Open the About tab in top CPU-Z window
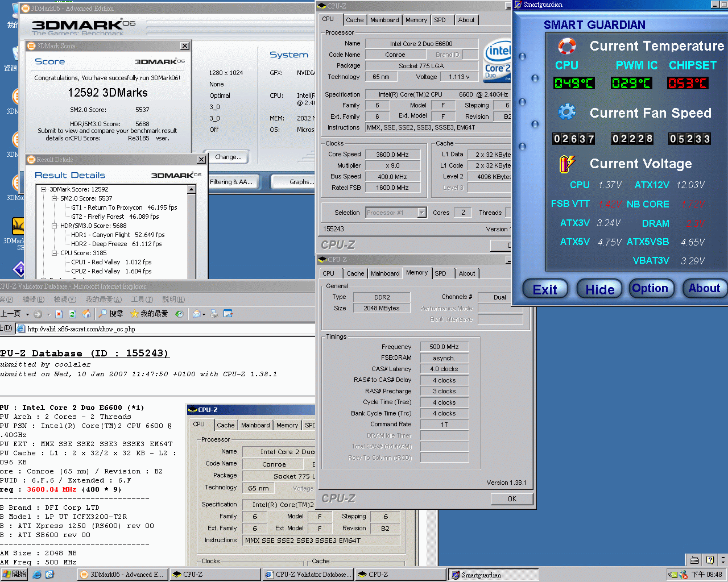The image size is (728, 582). (466, 20)
